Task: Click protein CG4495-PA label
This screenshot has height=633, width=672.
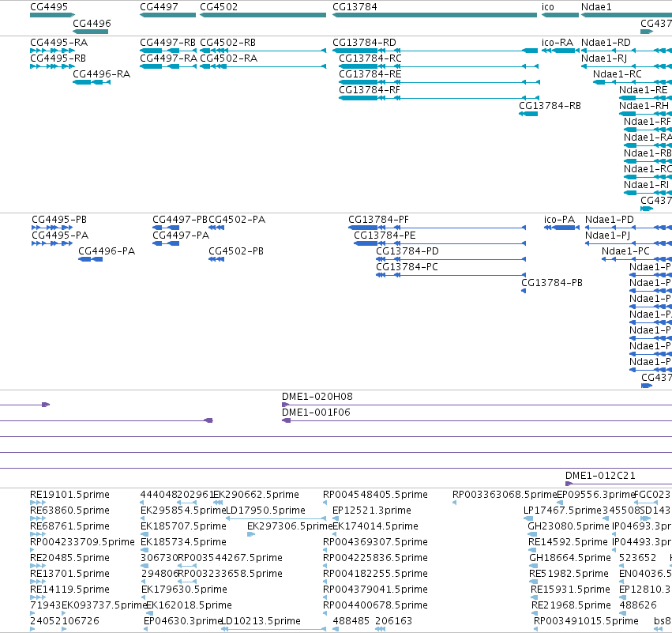Action: (x=60, y=235)
